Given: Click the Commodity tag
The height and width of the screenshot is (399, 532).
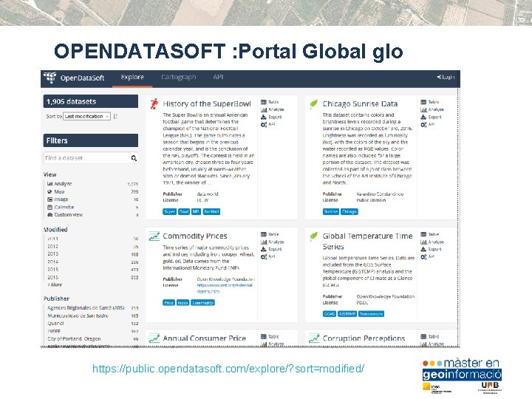Looking at the screenshot, I should point(203,303).
